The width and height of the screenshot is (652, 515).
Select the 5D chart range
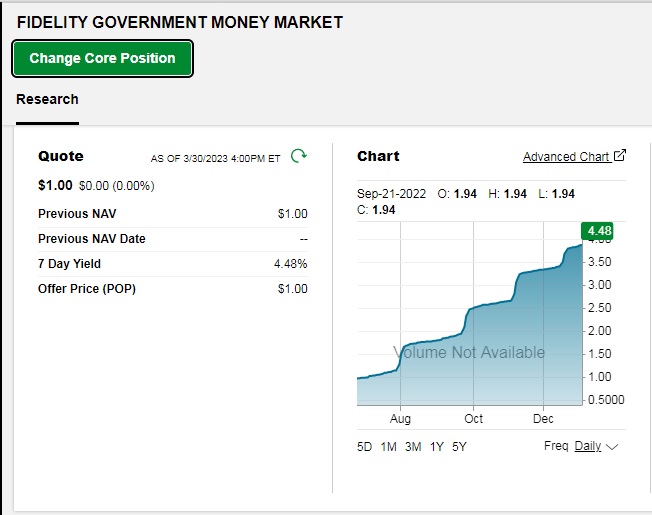point(364,447)
